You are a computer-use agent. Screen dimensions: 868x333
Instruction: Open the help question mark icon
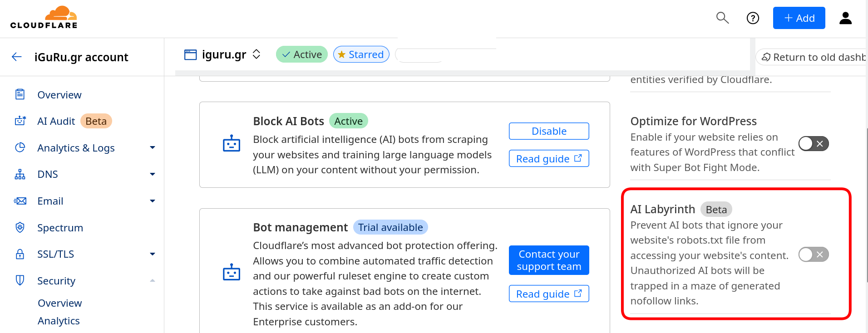[x=753, y=18]
